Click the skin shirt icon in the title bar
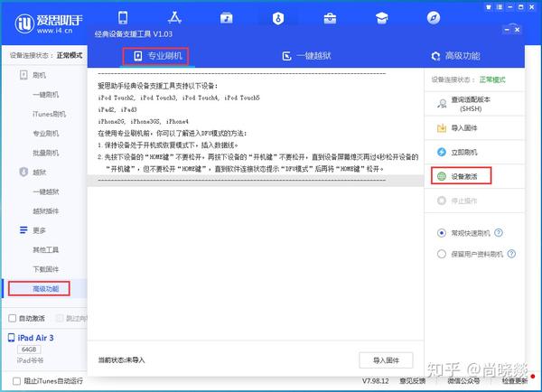The image size is (542, 392). point(489,7)
